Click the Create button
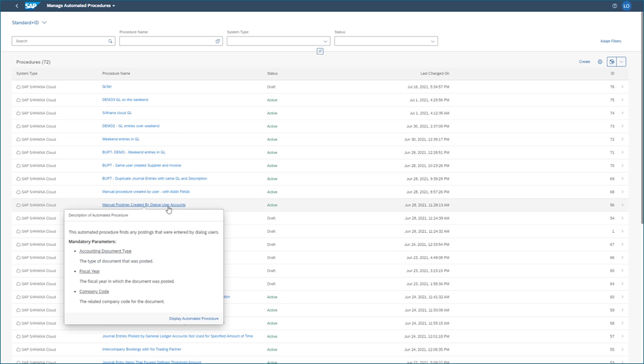 584,62
